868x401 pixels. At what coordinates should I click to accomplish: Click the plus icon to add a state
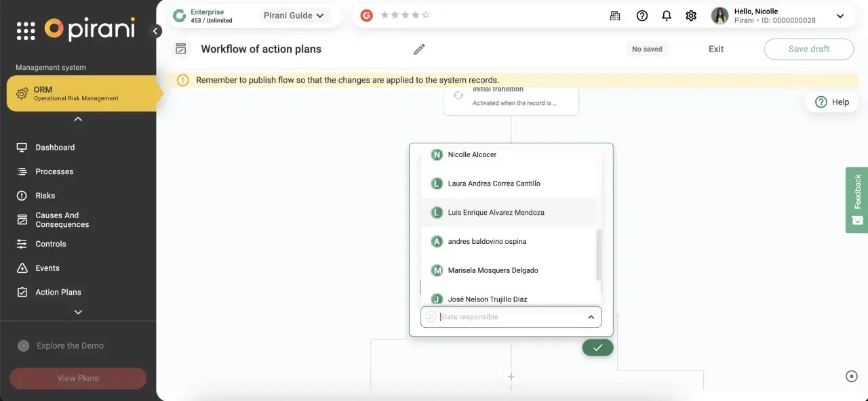[x=511, y=377]
